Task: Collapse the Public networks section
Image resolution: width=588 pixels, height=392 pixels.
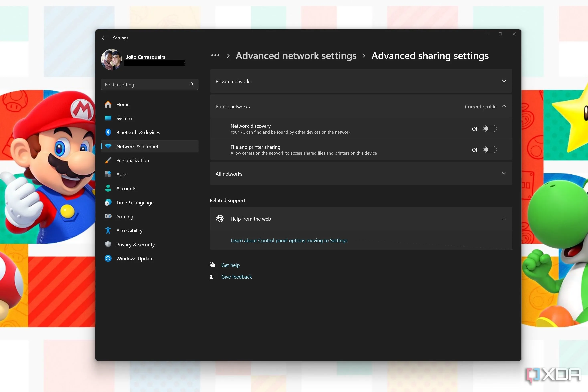Action: coord(504,106)
